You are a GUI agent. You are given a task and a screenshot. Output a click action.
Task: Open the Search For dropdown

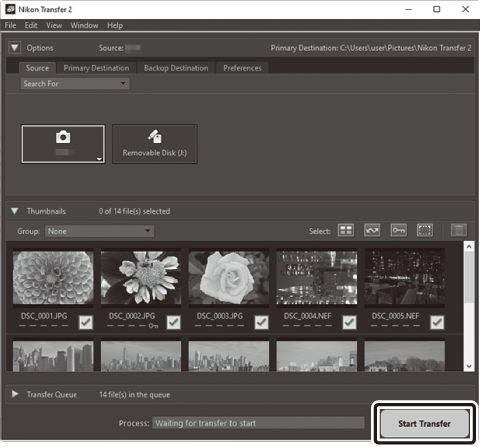pos(75,84)
